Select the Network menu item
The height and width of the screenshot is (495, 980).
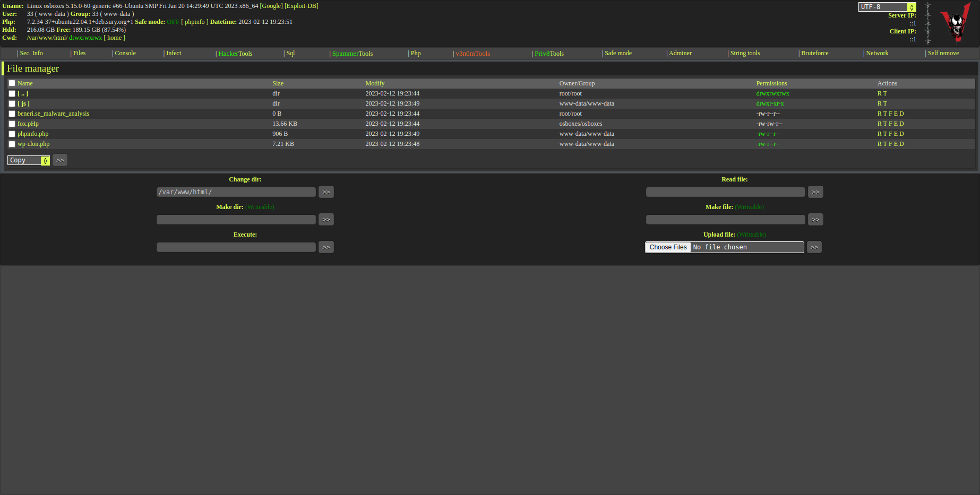click(877, 53)
